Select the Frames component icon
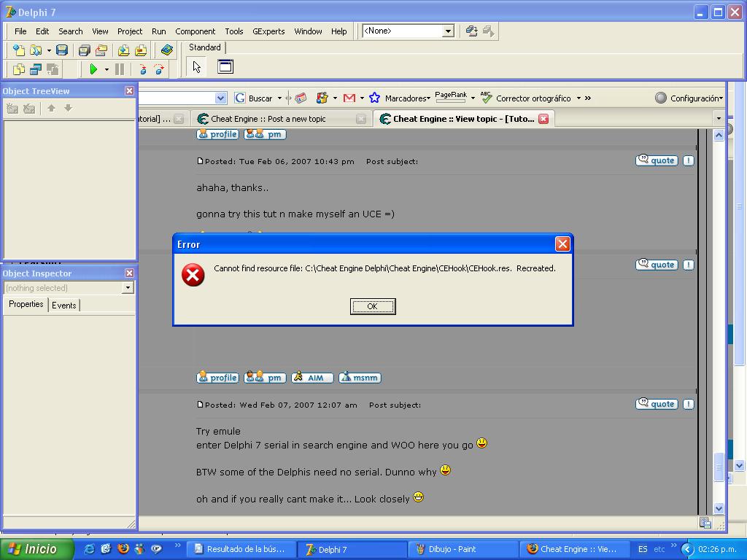 click(225, 66)
